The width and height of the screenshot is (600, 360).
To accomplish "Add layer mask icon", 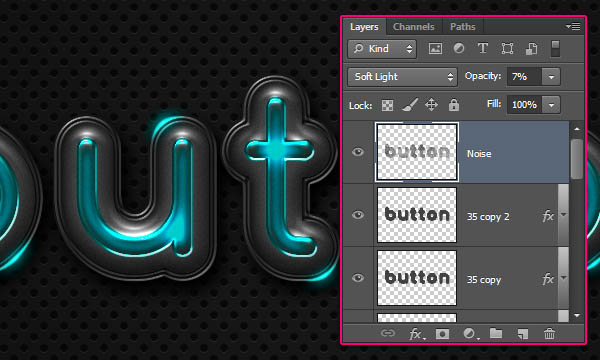I will pyautogui.click(x=442, y=334).
